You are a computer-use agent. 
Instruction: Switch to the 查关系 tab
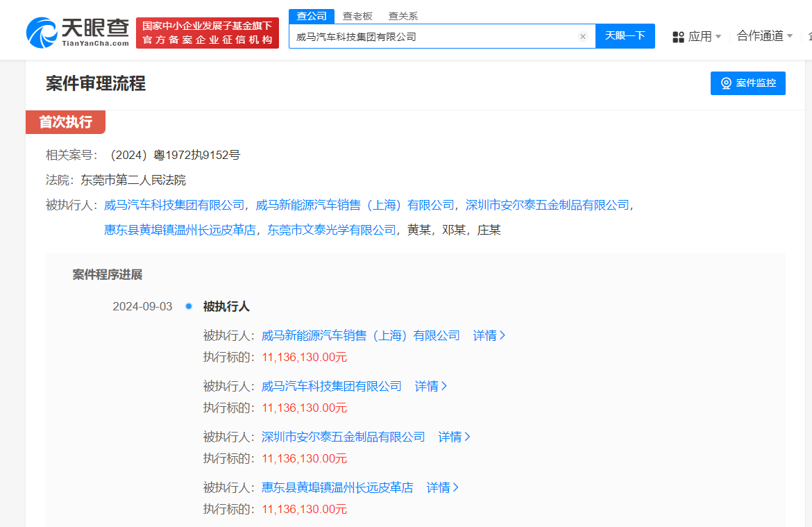pyautogui.click(x=403, y=15)
